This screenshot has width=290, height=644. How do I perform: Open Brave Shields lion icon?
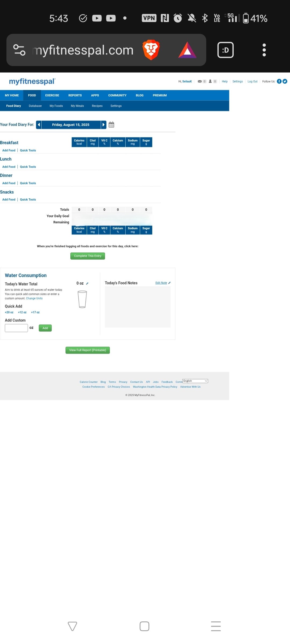[151, 50]
